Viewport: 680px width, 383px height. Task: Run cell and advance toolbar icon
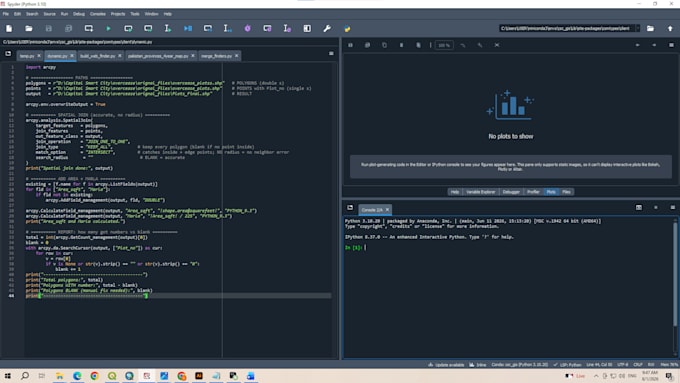click(148, 29)
